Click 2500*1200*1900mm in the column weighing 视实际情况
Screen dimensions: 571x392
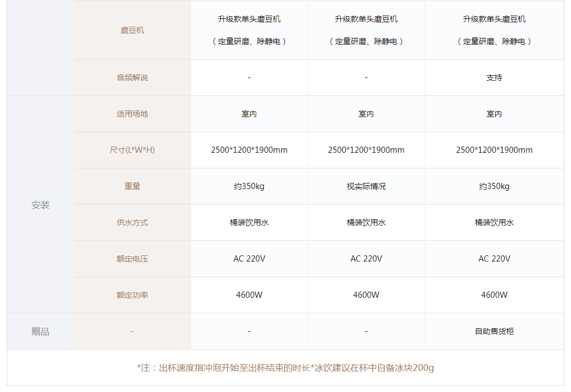click(366, 150)
